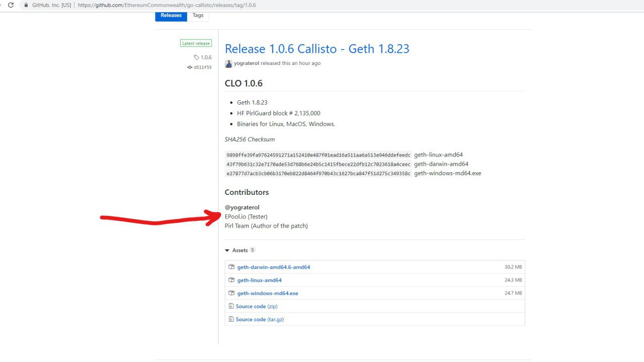Click 'Pirl Team (Author of the patch)' line
Screen dimensions: 644x362
coord(266,226)
